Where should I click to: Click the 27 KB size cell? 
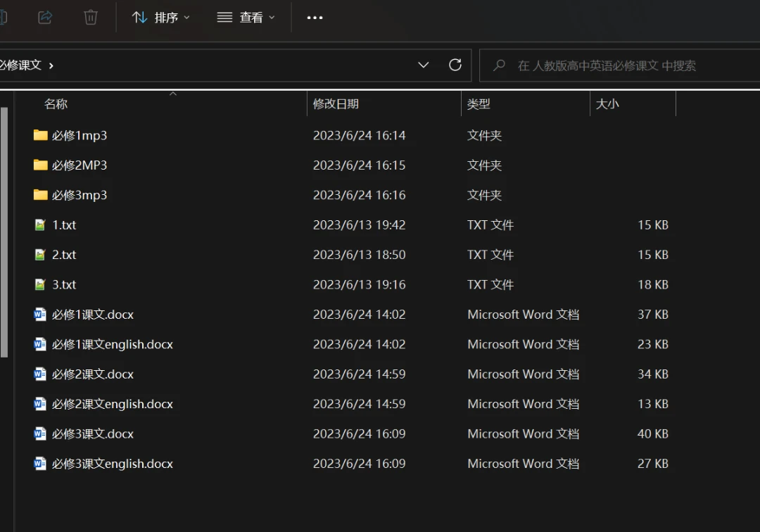click(653, 464)
